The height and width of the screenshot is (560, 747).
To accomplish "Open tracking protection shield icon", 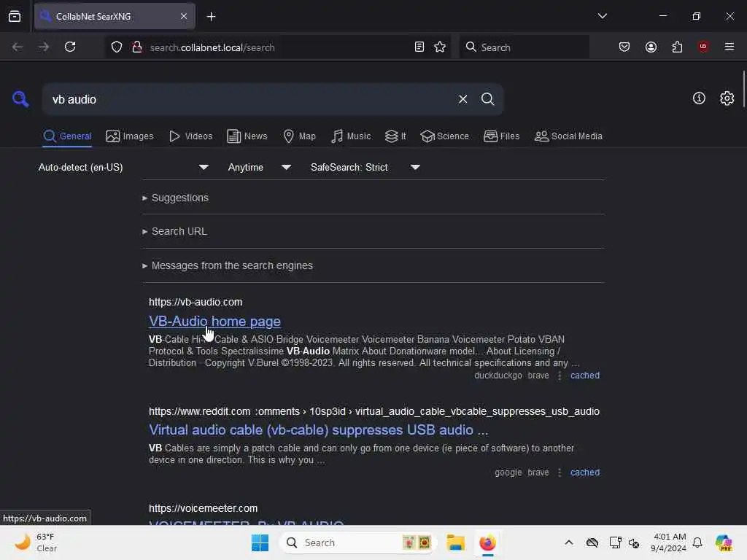I will [x=117, y=47].
